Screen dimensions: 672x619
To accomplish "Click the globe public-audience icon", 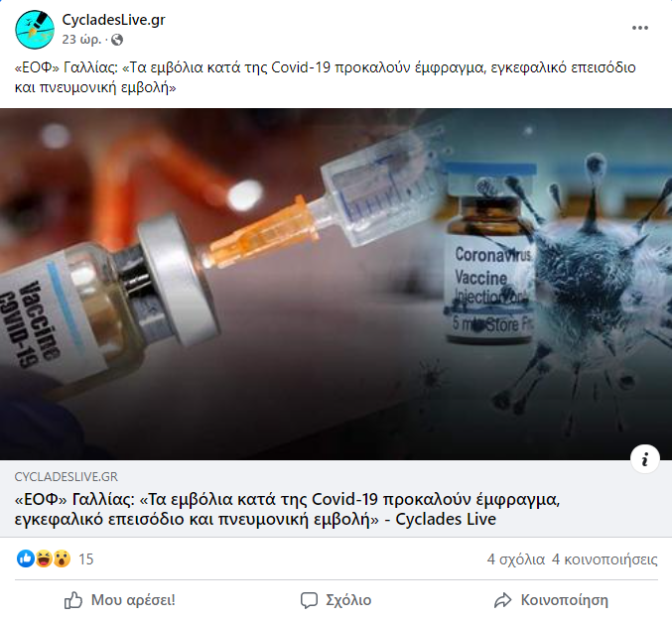I will (117, 40).
